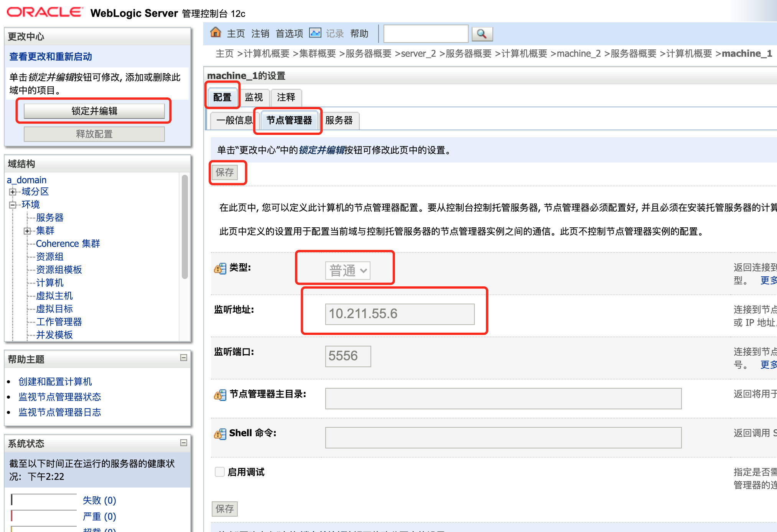
Task: Open a_domain in domain tree
Action: 27,180
